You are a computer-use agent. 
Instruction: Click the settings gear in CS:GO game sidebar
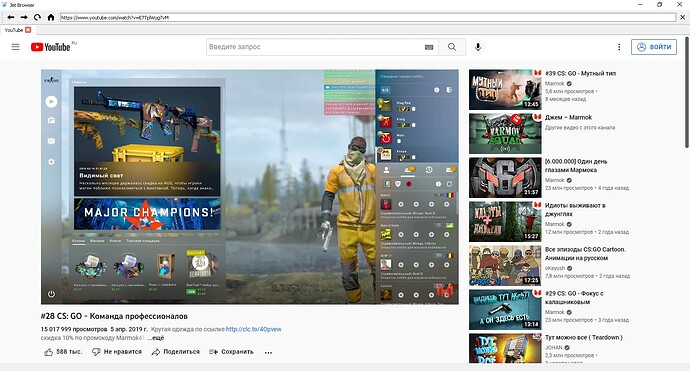pos(51,162)
